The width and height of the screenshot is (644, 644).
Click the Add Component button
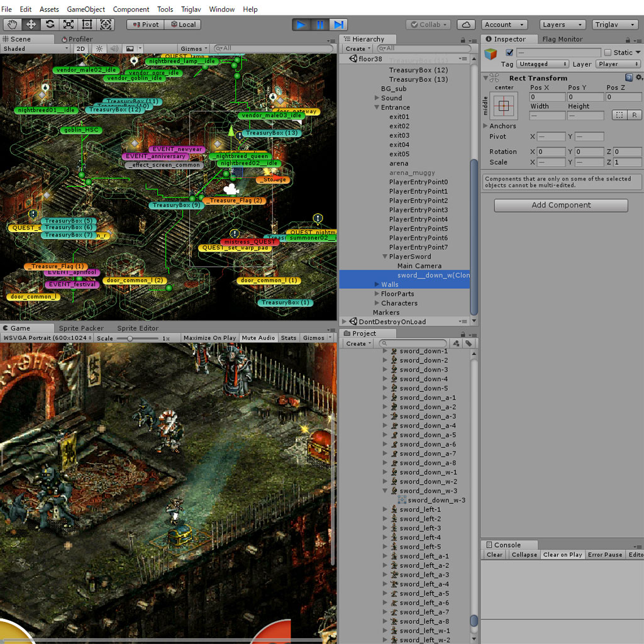pyautogui.click(x=561, y=206)
